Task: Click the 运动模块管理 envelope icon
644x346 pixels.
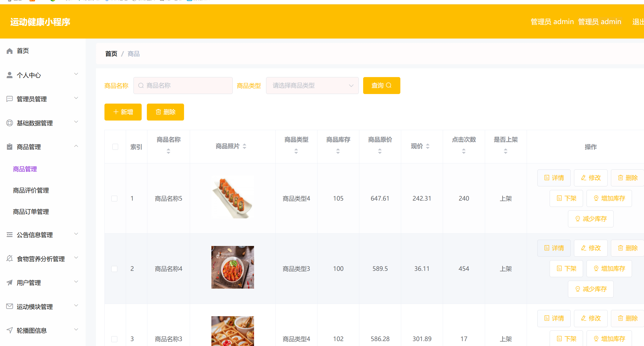Action: click(9, 306)
